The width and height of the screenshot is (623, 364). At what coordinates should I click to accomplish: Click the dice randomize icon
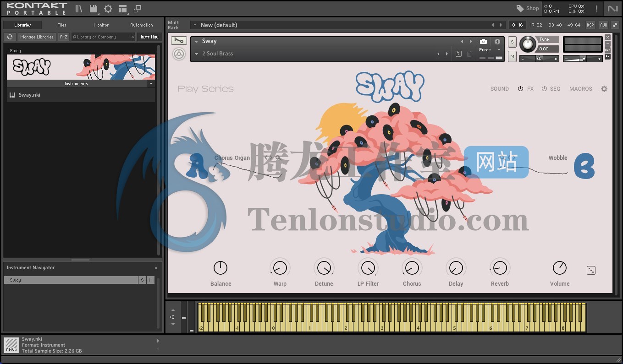click(x=591, y=270)
